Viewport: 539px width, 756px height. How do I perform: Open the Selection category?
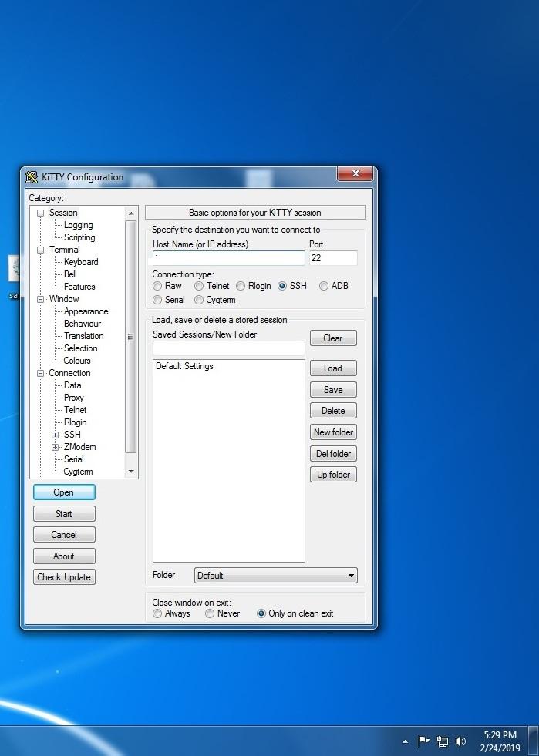pos(81,348)
